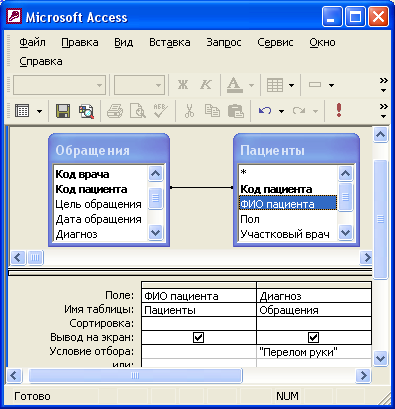Open the Файл menu
This screenshot has height=409, width=395.
(x=32, y=42)
